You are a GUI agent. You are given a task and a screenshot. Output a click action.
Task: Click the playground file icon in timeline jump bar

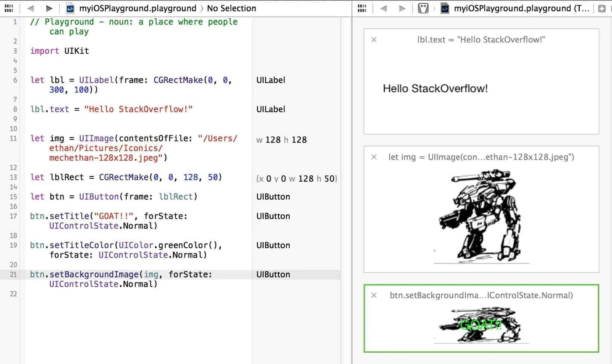[445, 8]
